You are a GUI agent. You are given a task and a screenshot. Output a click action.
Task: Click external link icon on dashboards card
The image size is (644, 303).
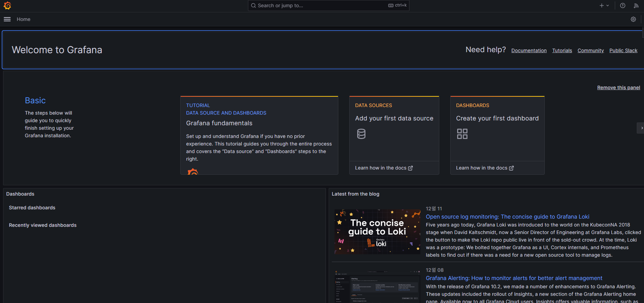(511, 168)
